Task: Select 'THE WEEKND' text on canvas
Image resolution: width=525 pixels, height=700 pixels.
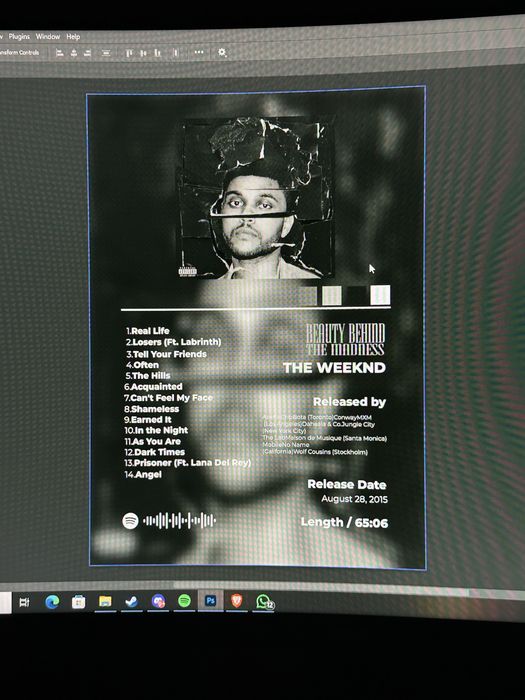Action: (x=334, y=368)
